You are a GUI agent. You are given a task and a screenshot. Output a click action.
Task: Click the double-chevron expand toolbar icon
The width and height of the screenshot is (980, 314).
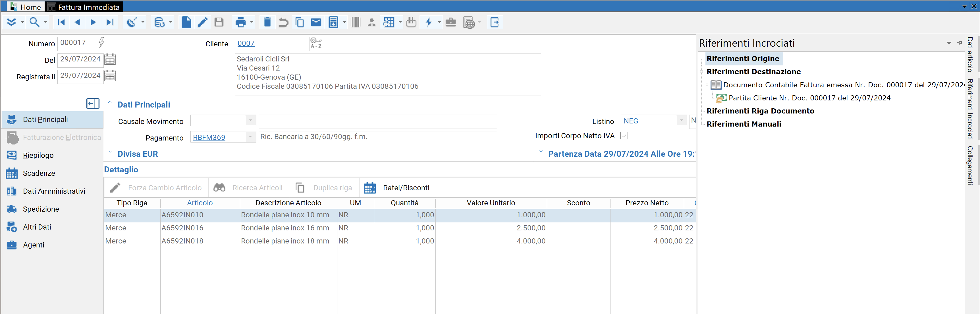coord(11,22)
